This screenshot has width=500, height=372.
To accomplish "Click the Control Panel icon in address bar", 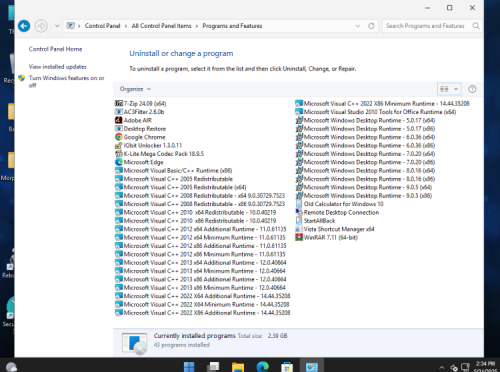I will 70,26.
